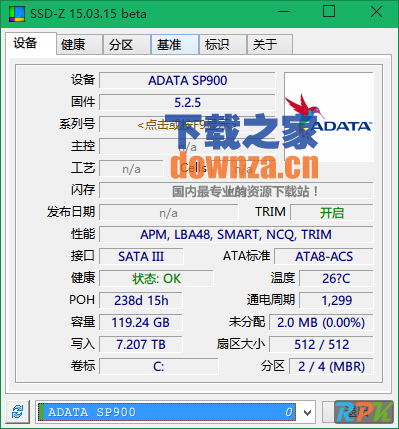
Task: Click the sector size value 512 / 512
Action: (x=321, y=344)
